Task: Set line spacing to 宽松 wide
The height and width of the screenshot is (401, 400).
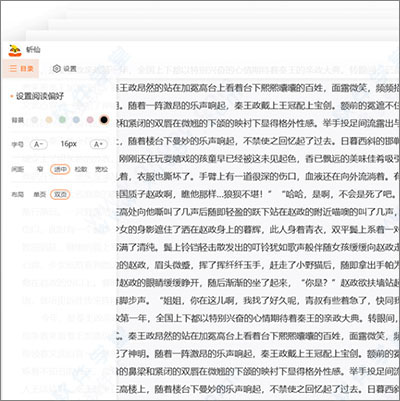Action: (101, 169)
